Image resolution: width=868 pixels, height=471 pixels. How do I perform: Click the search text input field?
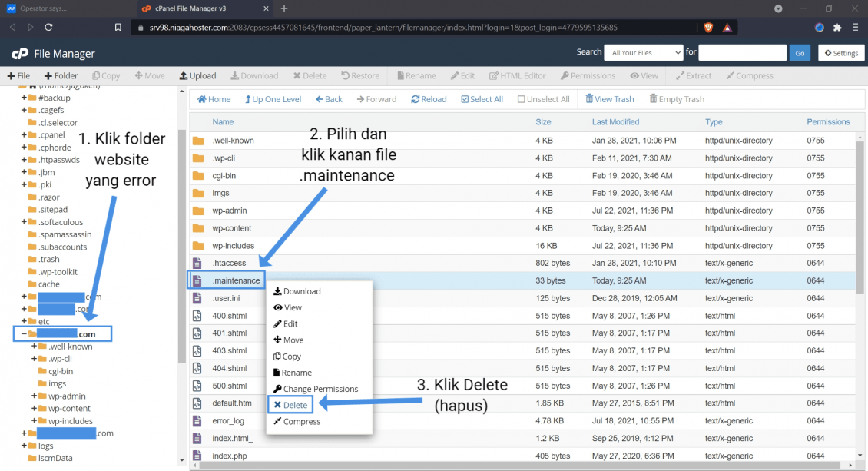[742, 52]
